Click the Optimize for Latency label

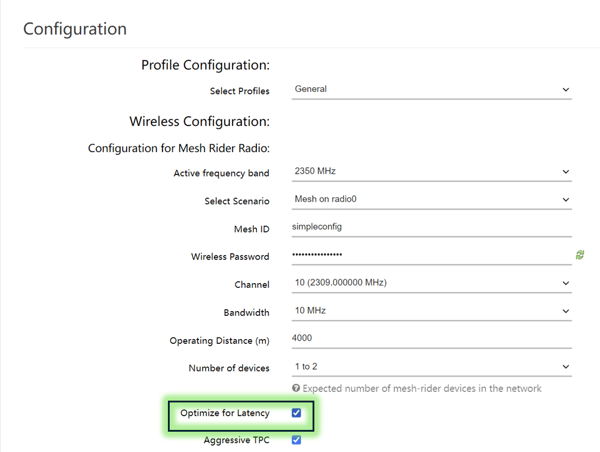pyautogui.click(x=225, y=413)
